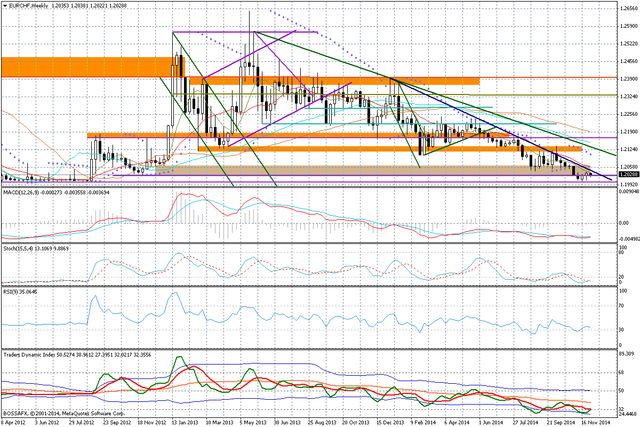Click the Stochastic scale value 20

point(622,277)
